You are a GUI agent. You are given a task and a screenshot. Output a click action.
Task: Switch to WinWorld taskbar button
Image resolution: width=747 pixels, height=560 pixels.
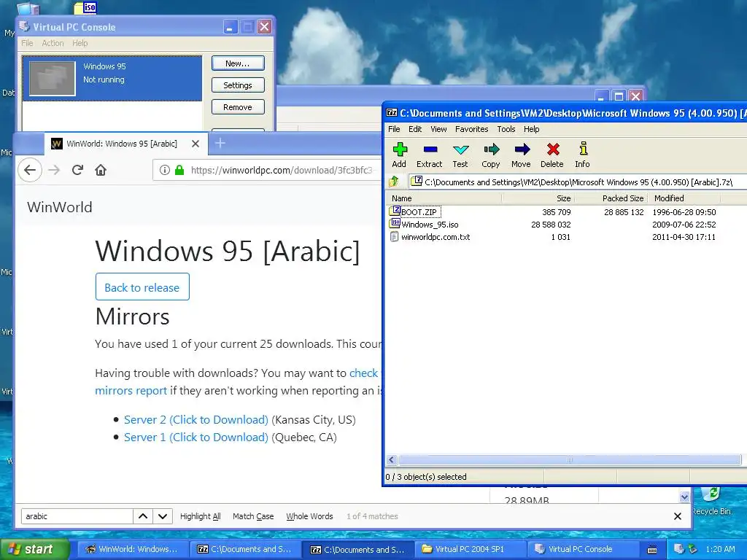(x=132, y=549)
